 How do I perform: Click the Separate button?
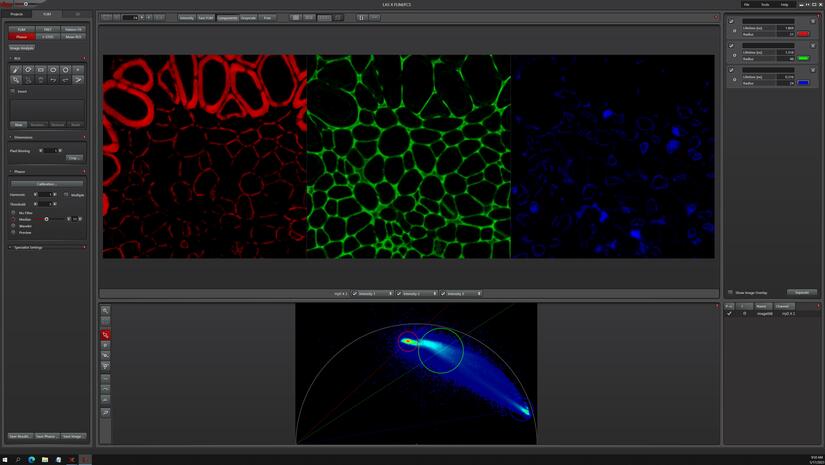(801, 292)
